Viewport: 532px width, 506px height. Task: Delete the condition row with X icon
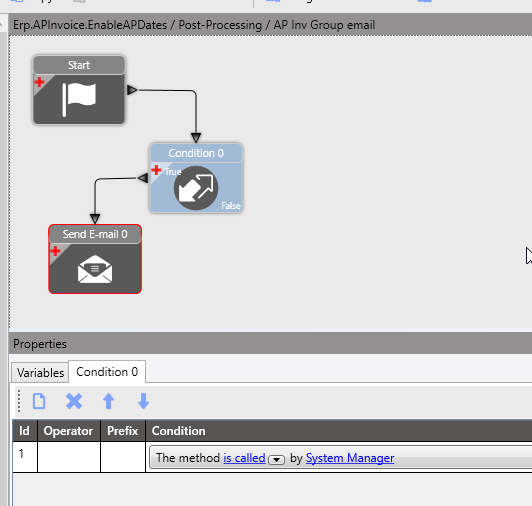[x=74, y=401]
